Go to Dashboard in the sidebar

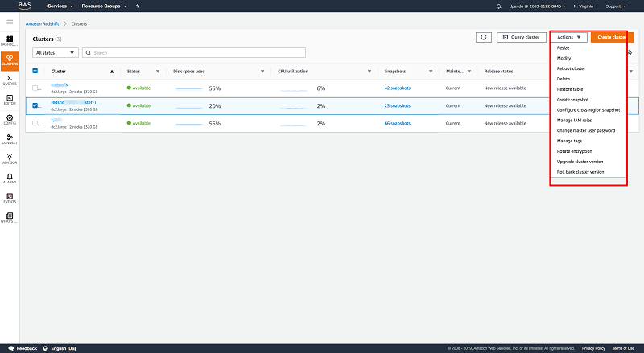(10, 41)
